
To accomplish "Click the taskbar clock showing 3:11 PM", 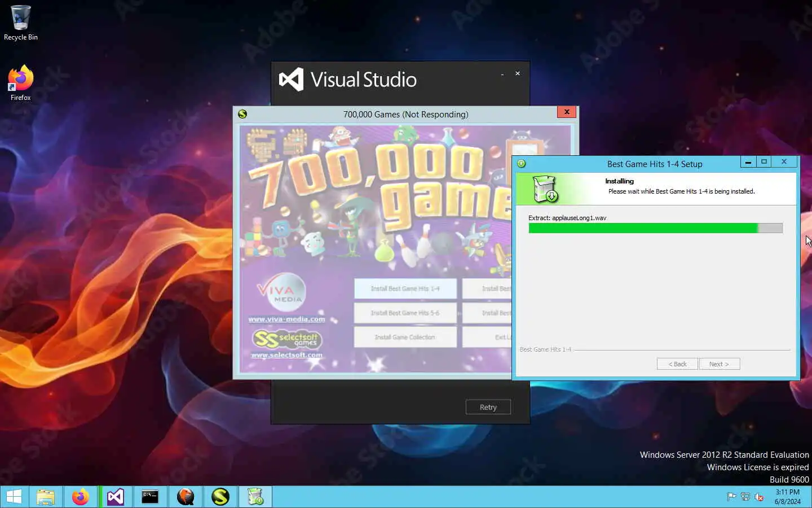I will (x=787, y=497).
